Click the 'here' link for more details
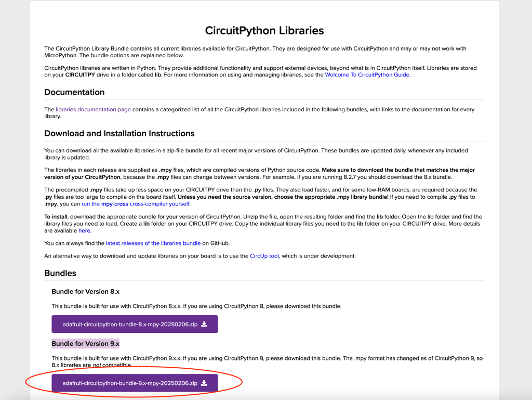This screenshot has width=532, height=400. [x=84, y=230]
